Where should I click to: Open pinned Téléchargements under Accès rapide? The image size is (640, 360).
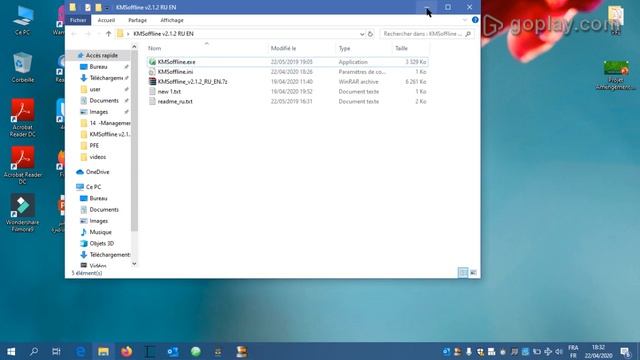tap(106, 78)
